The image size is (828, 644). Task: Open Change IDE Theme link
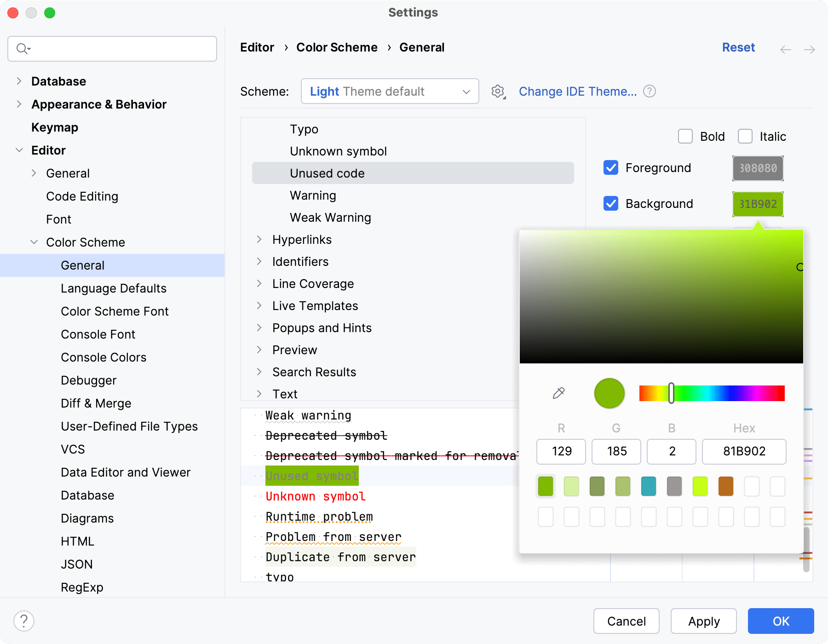click(x=578, y=91)
